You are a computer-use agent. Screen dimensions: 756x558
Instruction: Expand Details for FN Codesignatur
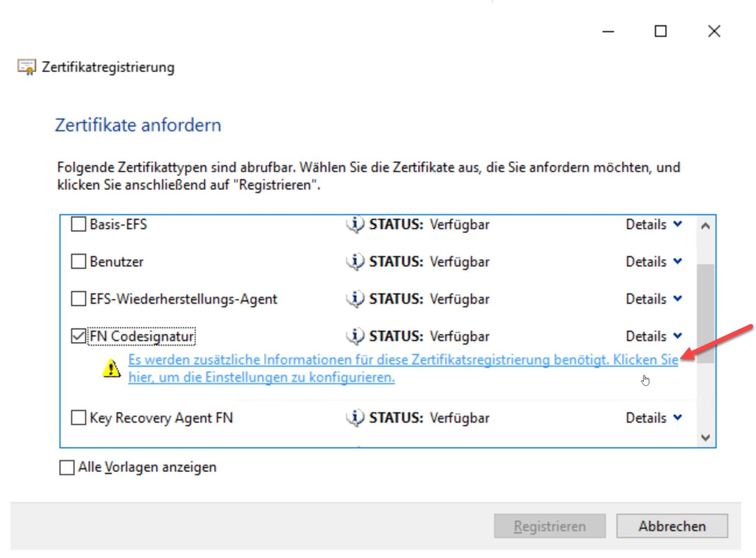(x=654, y=336)
